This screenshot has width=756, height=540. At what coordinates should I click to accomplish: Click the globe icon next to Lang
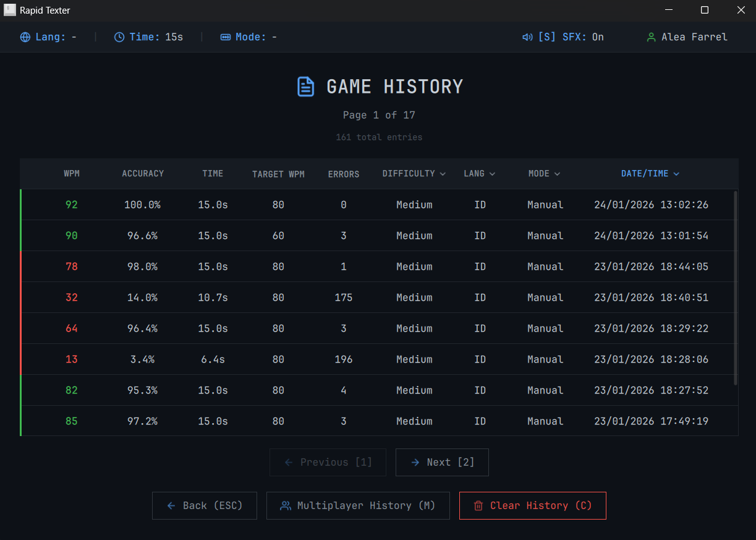click(x=25, y=37)
